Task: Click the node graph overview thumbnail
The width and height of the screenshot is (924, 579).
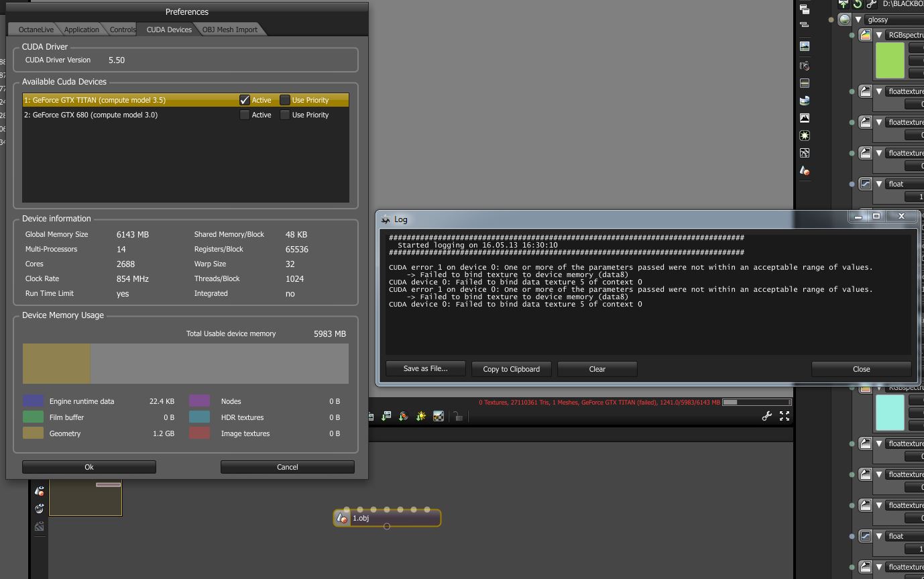Action: (85, 497)
